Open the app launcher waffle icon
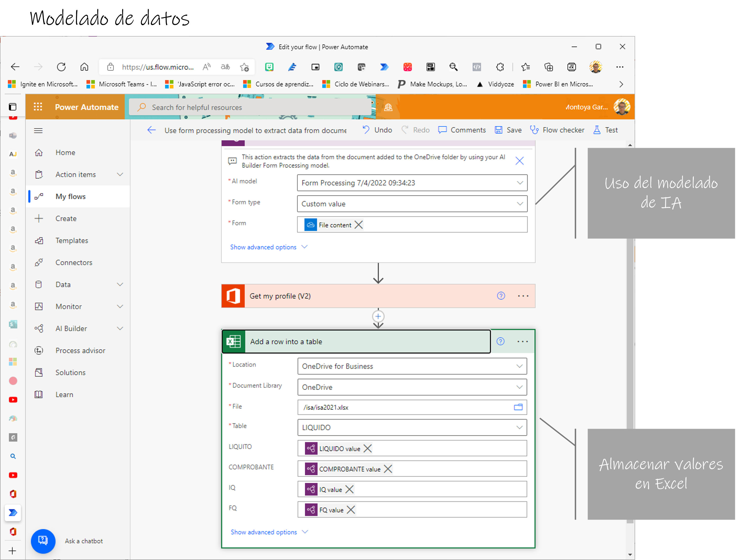 pos(38,107)
